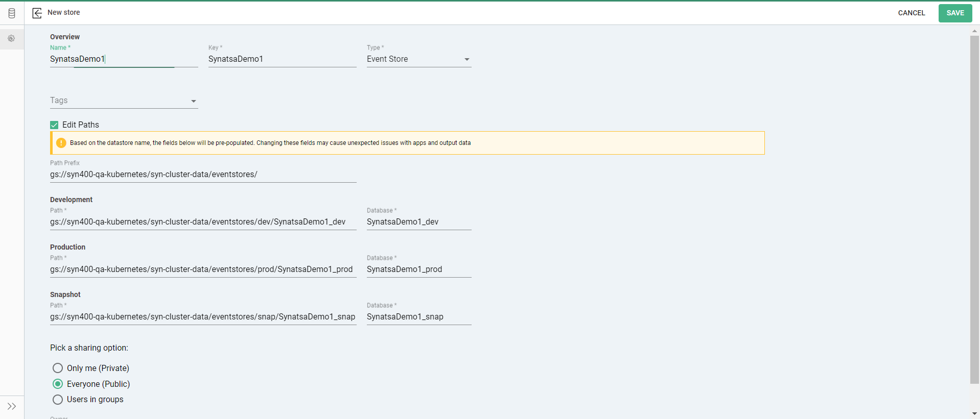Click the scroll down arrow on the scrollbar
This screenshot has height=419, width=980.
pyautogui.click(x=974, y=413)
